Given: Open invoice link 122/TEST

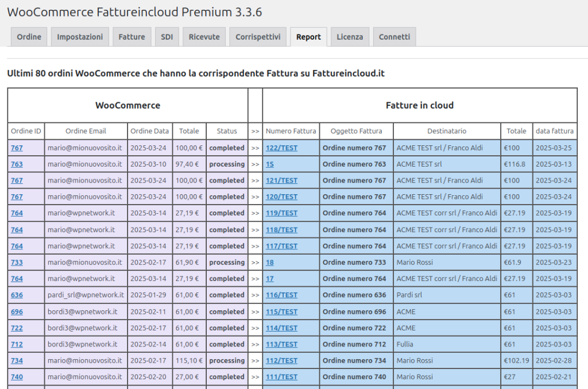Looking at the screenshot, I should (281, 148).
